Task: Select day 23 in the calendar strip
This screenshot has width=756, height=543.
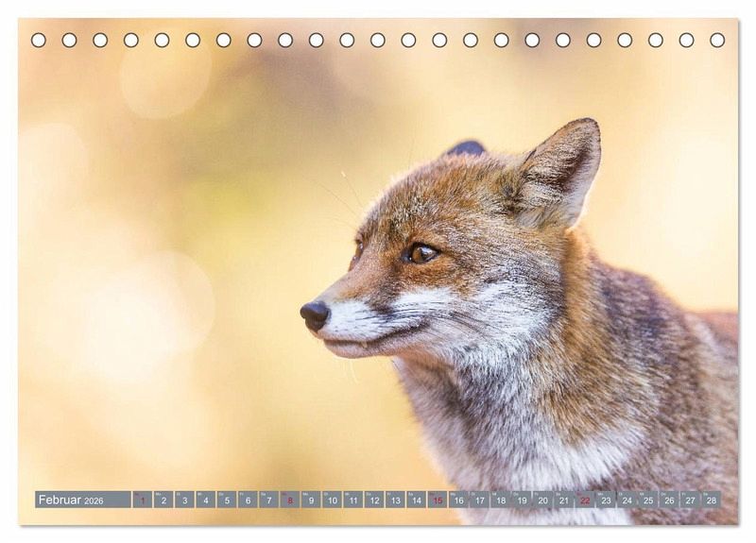Action: tap(606, 500)
